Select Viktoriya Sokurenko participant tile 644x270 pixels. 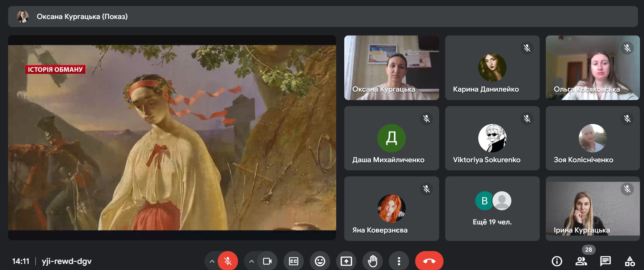pyautogui.click(x=492, y=138)
